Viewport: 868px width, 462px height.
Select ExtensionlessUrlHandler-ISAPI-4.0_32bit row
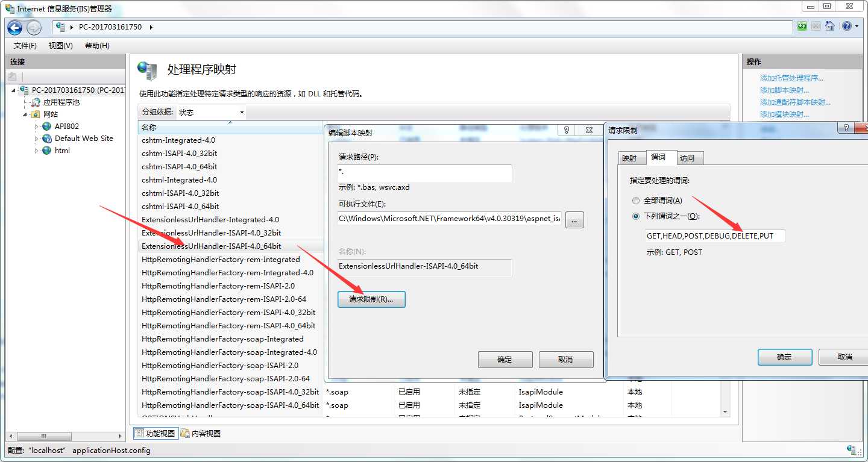click(x=230, y=233)
